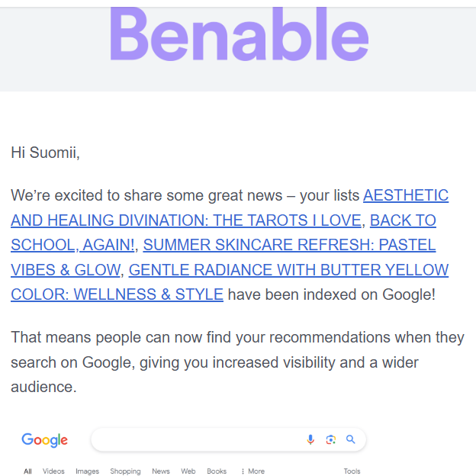Click the microphone voice search icon
This screenshot has height=476, width=476.
pyautogui.click(x=310, y=439)
